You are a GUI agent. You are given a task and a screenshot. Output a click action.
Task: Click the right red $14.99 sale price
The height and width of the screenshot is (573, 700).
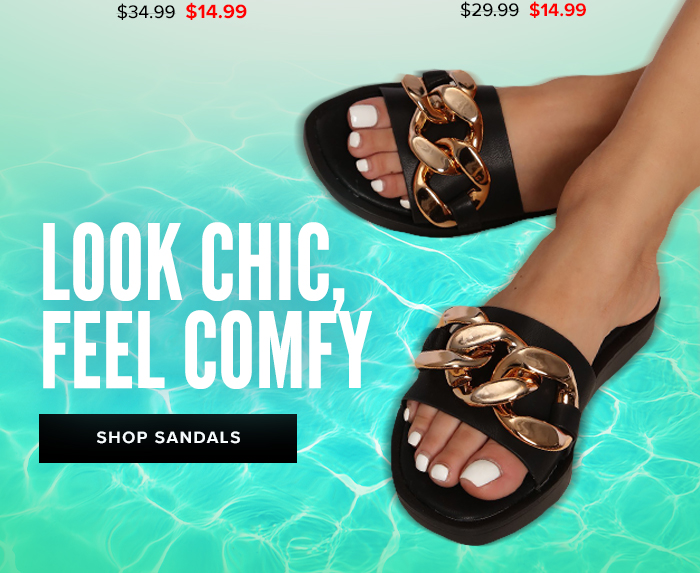(x=558, y=10)
